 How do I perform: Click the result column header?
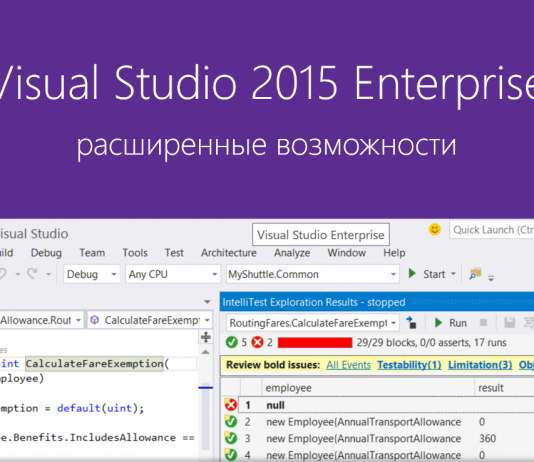504,388
